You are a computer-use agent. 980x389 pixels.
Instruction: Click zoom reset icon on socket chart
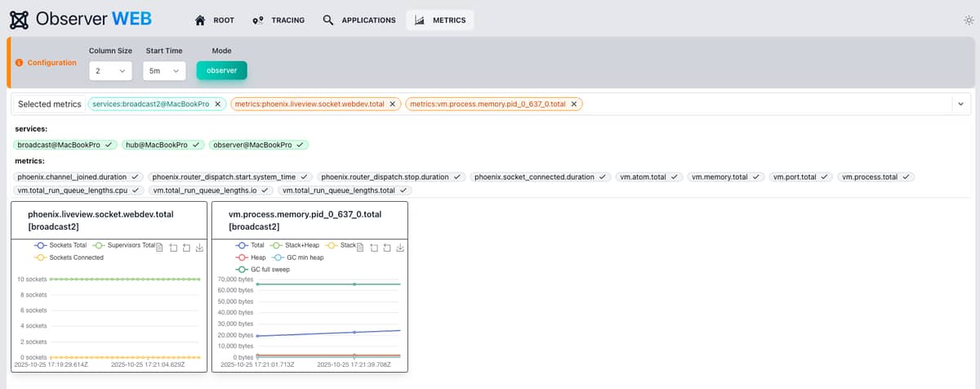186,248
